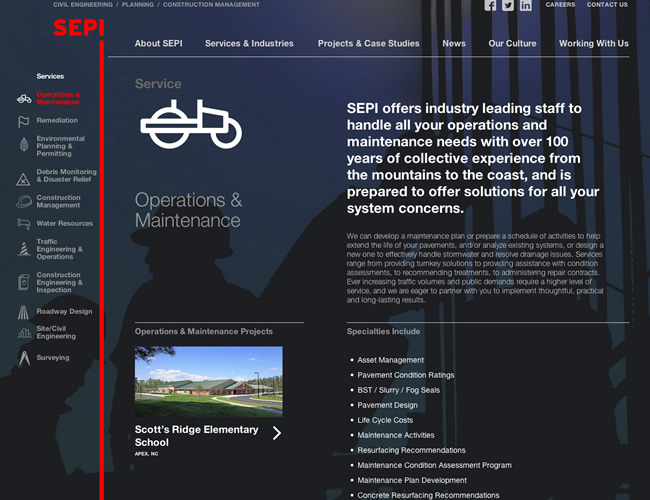Viewport: 650px width, 500px height.
Task: Select the Roadway Design icon
Action: click(x=24, y=312)
